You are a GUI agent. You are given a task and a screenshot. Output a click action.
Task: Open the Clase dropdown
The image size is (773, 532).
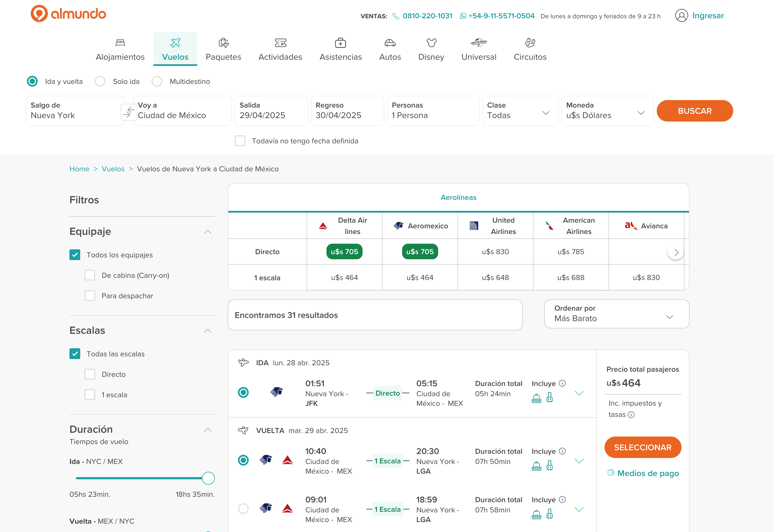point(520,111)
